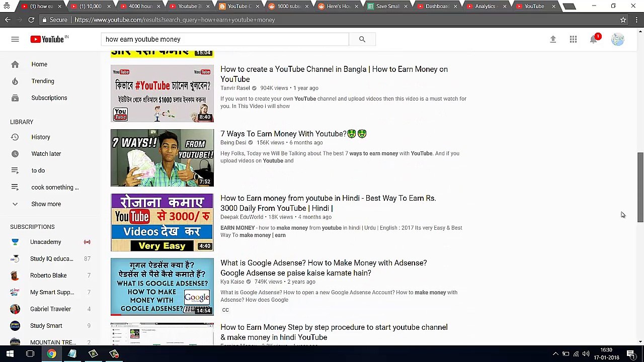
Task: Open the Tanvir Rasel channel link
Action: tap(235, 88)
